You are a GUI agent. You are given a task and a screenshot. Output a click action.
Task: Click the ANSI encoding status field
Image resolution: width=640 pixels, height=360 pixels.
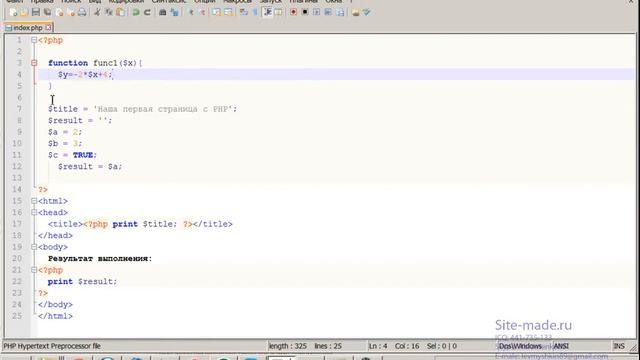(x=561, y=346)
